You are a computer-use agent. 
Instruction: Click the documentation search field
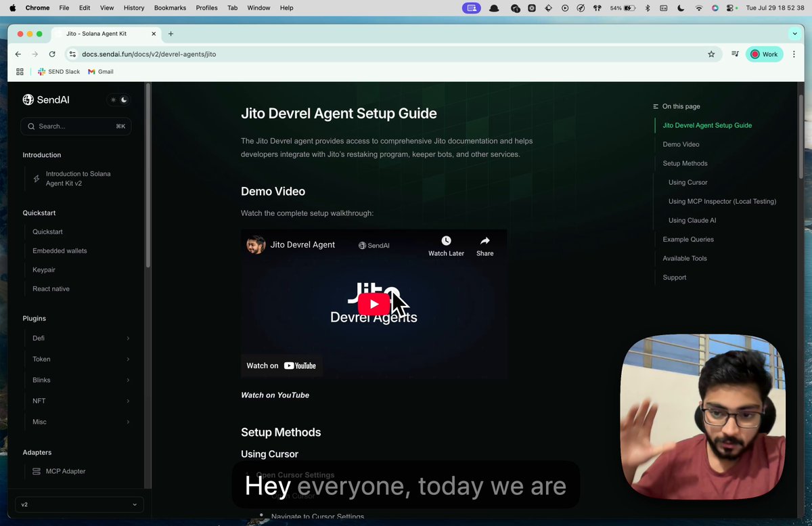76,126
